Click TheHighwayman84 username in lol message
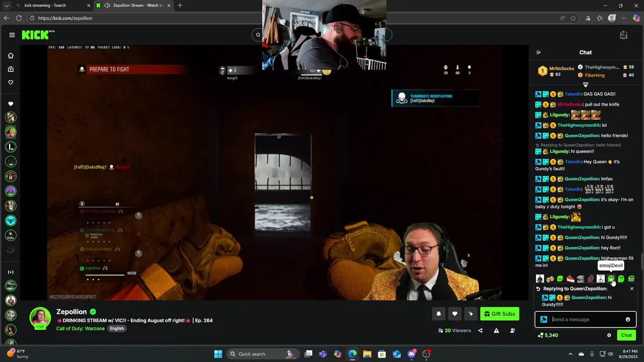The height and width of the screenshot is (362, 644). point(579,125)
